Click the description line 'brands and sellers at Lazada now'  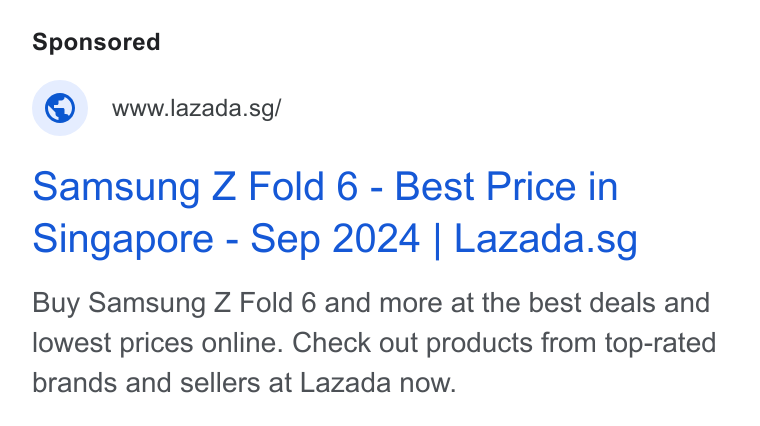click(244, 383)
